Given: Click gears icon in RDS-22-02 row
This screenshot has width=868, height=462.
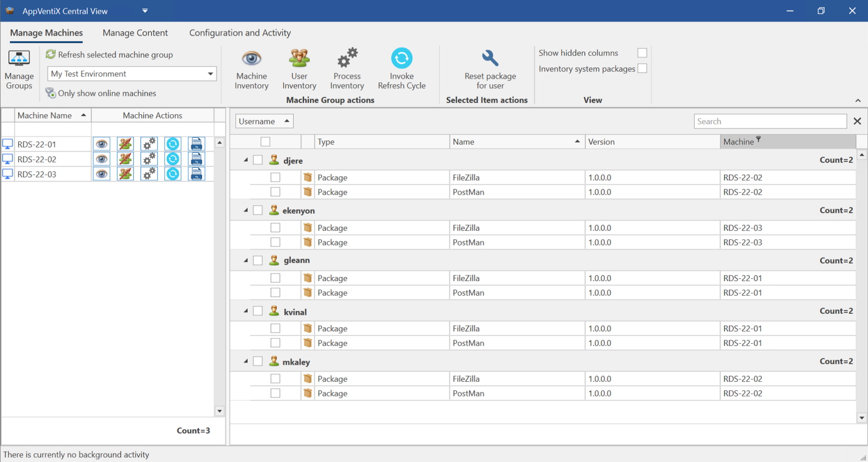Looking at the screenshot, I should [149, 159].
